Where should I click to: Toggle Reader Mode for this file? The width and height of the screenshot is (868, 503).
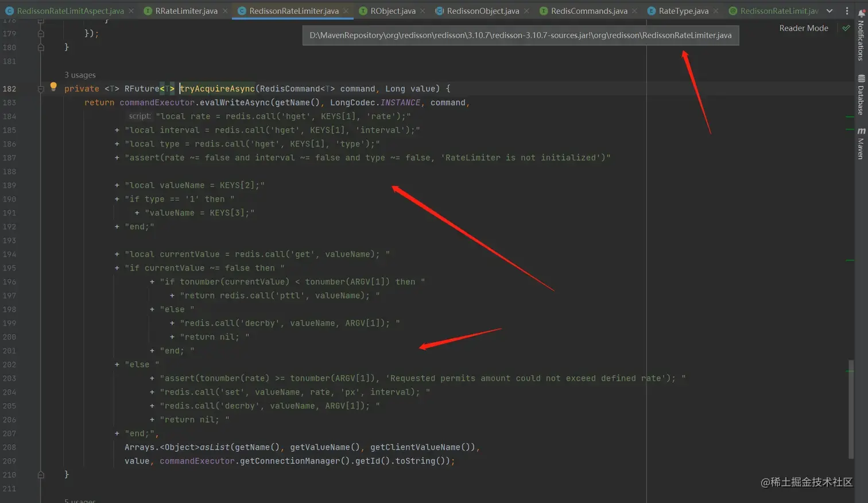pyautogui.click(x=803, y=28)
